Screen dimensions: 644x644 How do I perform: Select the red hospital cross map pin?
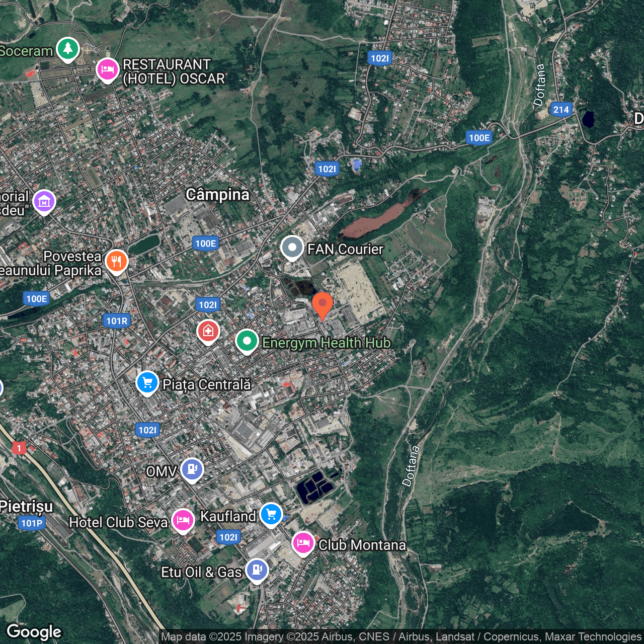(208, 331)
